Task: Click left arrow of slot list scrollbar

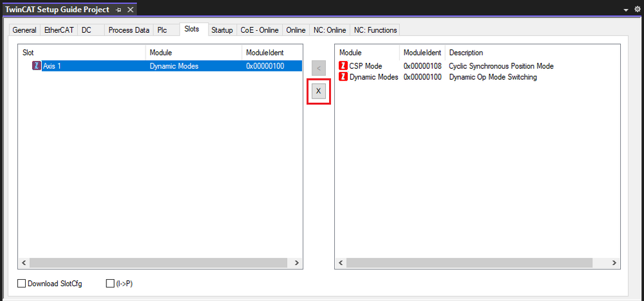Action: point(24,263)
